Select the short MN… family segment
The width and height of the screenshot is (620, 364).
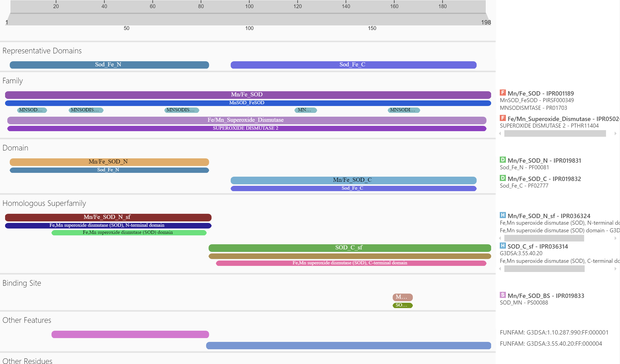tap(306, 110)
